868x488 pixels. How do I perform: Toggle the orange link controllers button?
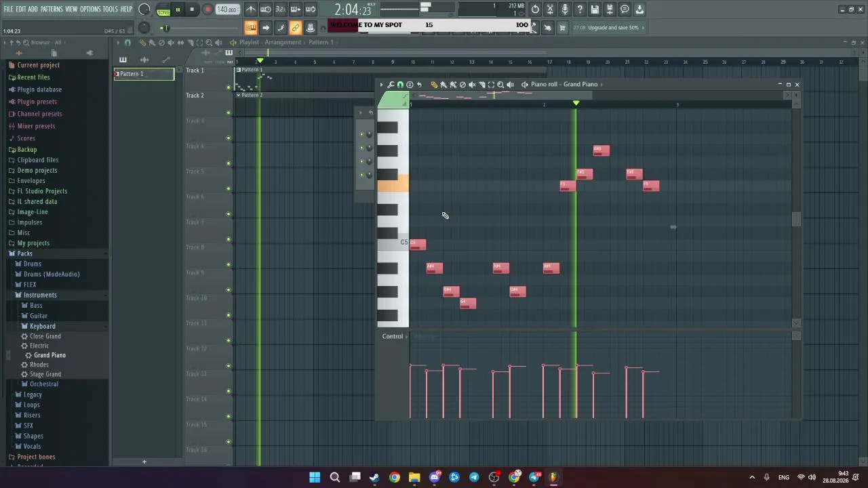[x=295, y=28]
